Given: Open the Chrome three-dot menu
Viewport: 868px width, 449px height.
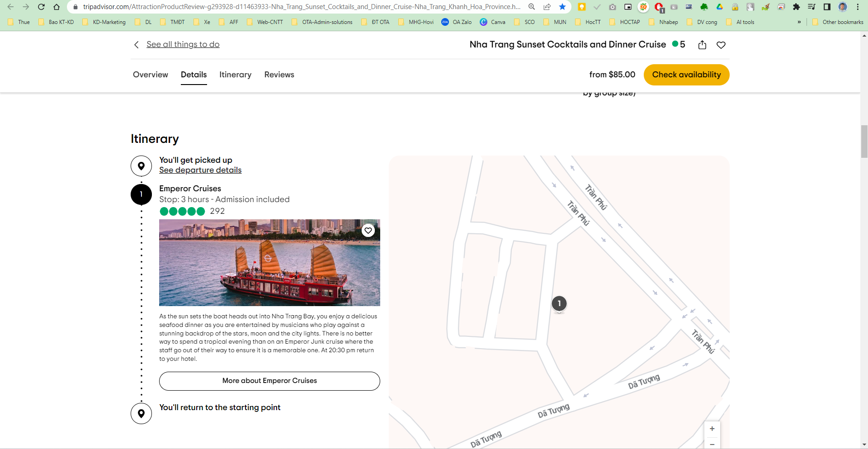Looking at the screenshot, I should click(858, 7).
